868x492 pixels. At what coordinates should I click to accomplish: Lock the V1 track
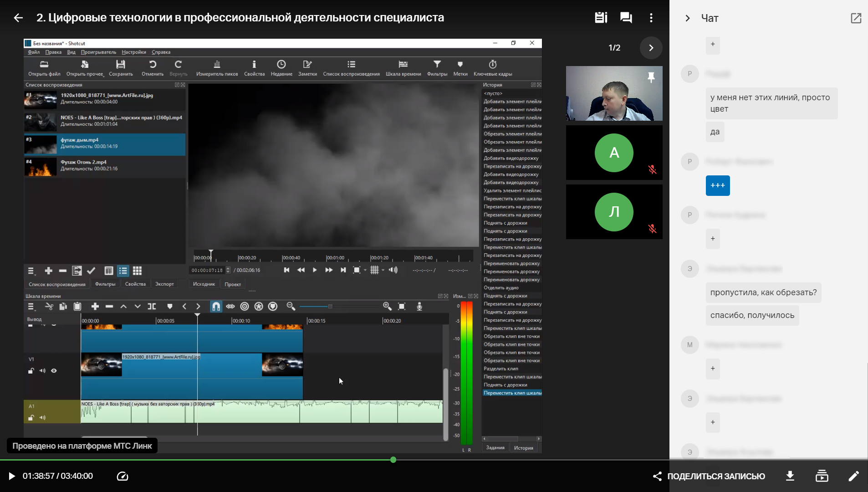tap(31, 371)
